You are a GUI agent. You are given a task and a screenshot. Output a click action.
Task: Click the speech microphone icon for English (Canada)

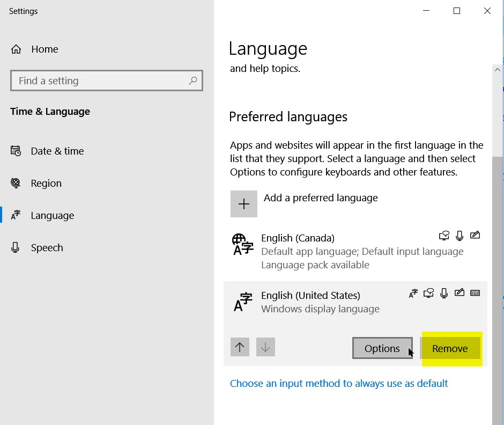[459, 236]
